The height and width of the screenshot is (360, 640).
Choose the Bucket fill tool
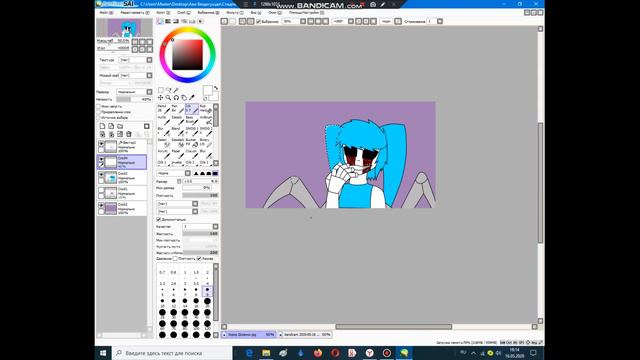(x=191, y=143)
